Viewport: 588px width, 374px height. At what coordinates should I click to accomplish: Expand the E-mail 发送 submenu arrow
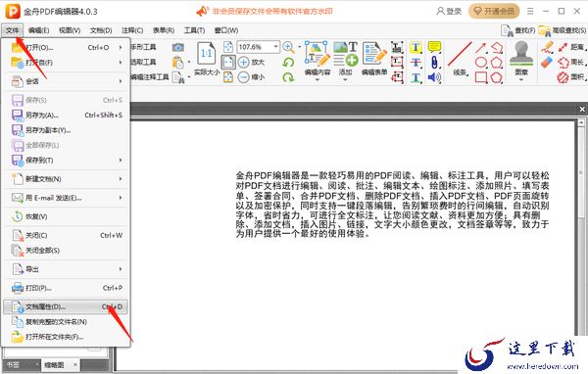[x=121, y=198]
